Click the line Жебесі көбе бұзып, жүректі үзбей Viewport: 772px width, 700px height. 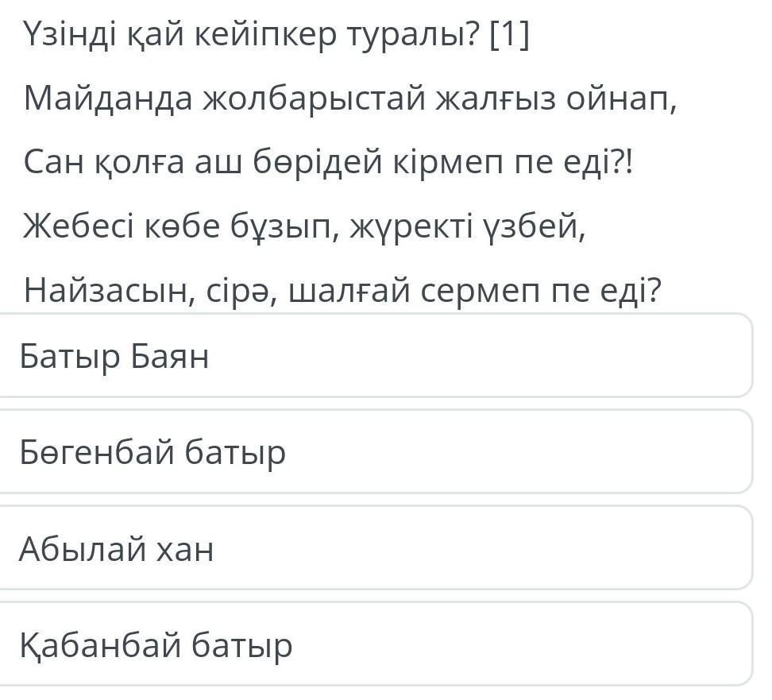tap(305, 226)
